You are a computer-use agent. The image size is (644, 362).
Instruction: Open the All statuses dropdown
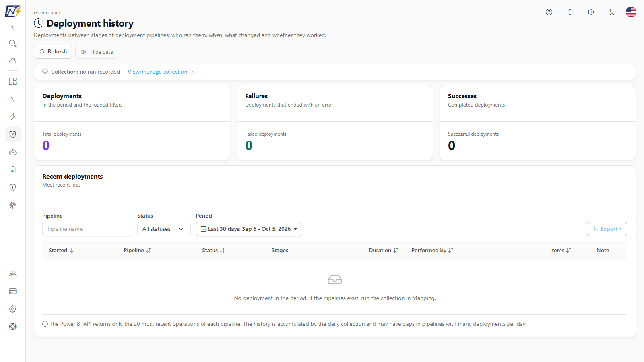[x=164, y=229]
